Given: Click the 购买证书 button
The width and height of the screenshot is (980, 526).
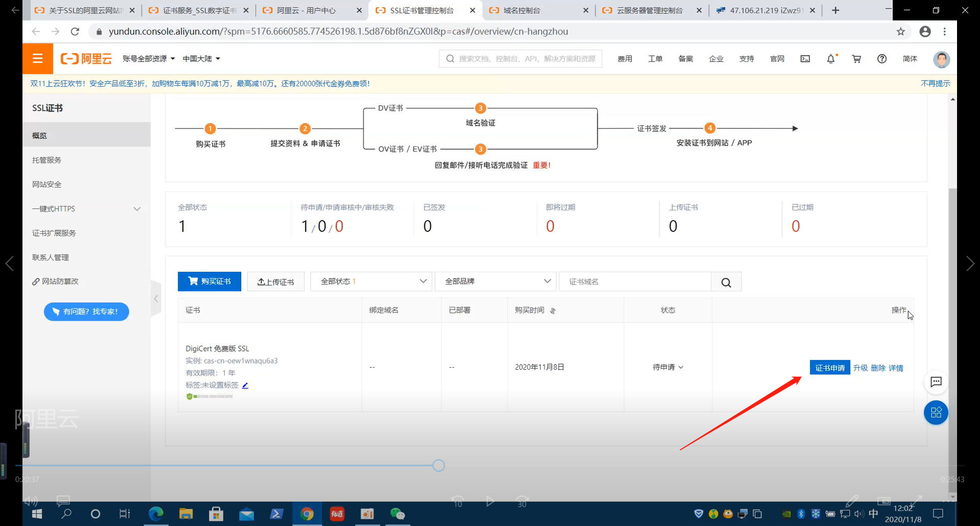Looking at the screenshot, I should coord(209,281).
